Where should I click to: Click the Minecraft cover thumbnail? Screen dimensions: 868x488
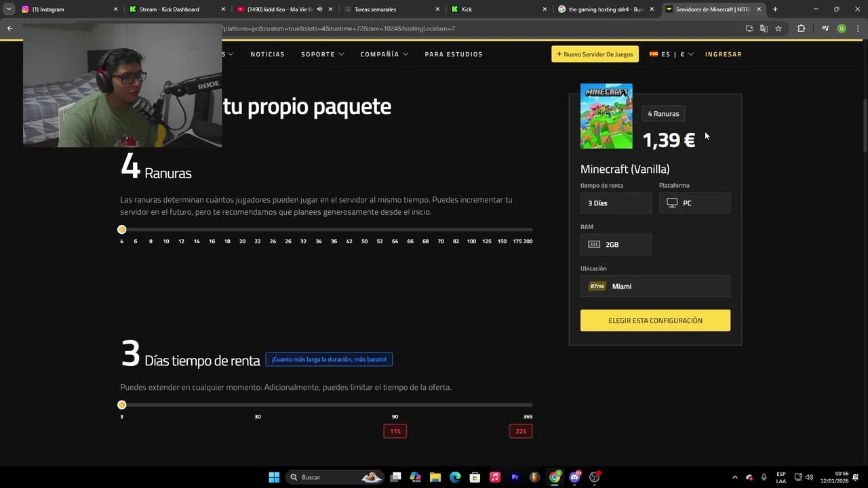(606, 116)
